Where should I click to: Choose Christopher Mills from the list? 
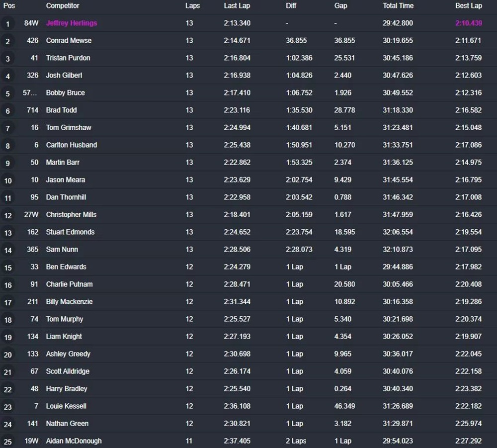pos(71,214)
